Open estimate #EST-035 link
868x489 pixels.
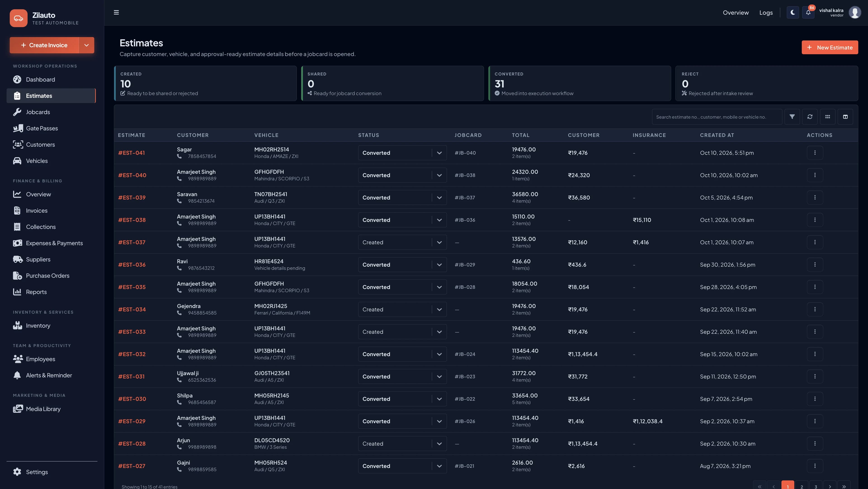132,287
